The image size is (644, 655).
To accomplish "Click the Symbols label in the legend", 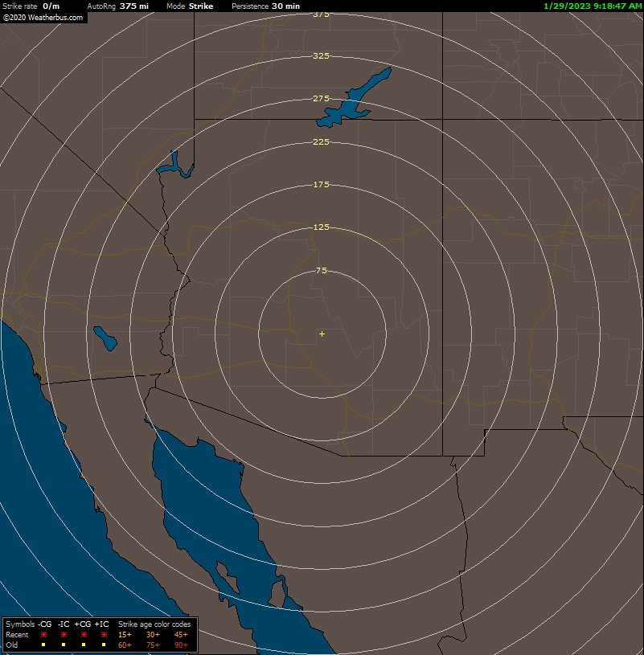I will coord(20,624).
